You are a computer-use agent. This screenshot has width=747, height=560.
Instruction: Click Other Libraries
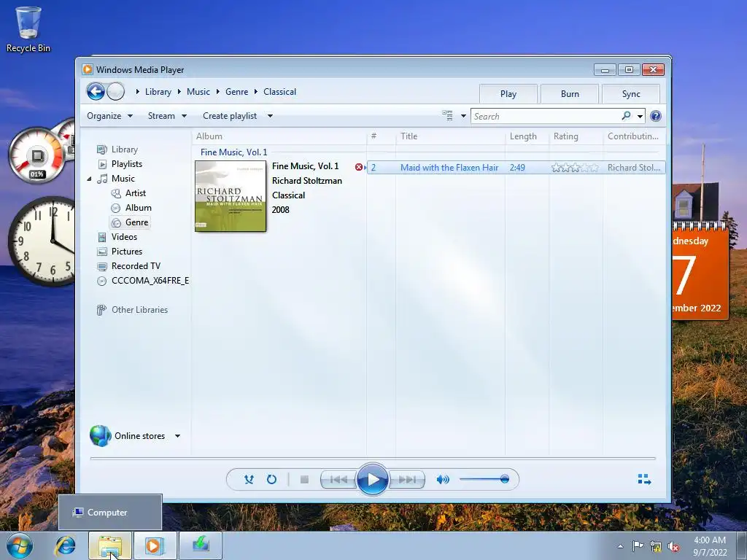point(139,310)
